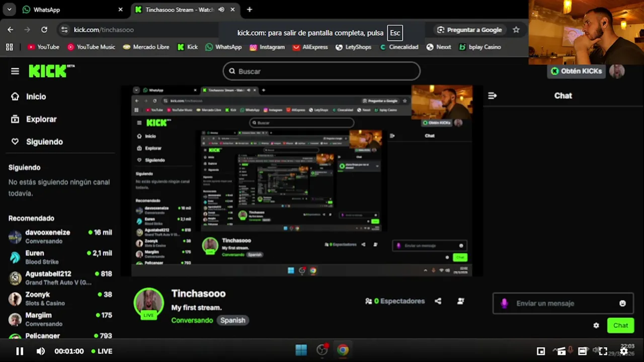Create a clip with the clapperboard icon

[x=561, y=351]
